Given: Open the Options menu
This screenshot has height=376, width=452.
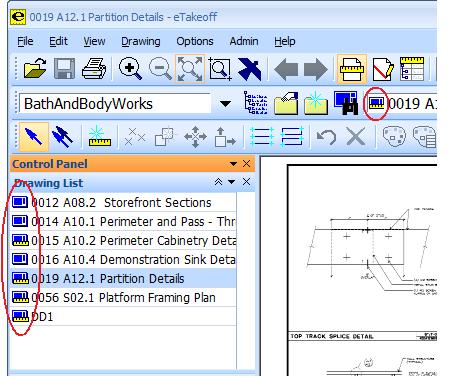Looking at the screenshot, I should (x=195, y=41).
